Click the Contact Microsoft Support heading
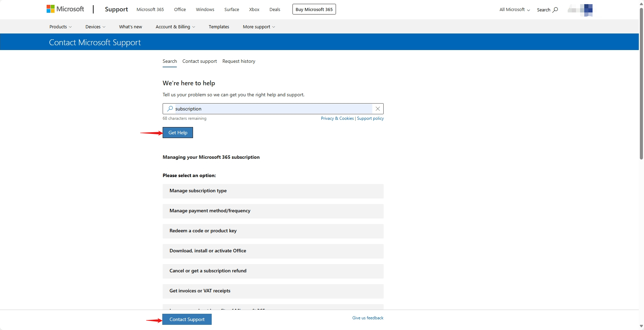 [95, 42]
